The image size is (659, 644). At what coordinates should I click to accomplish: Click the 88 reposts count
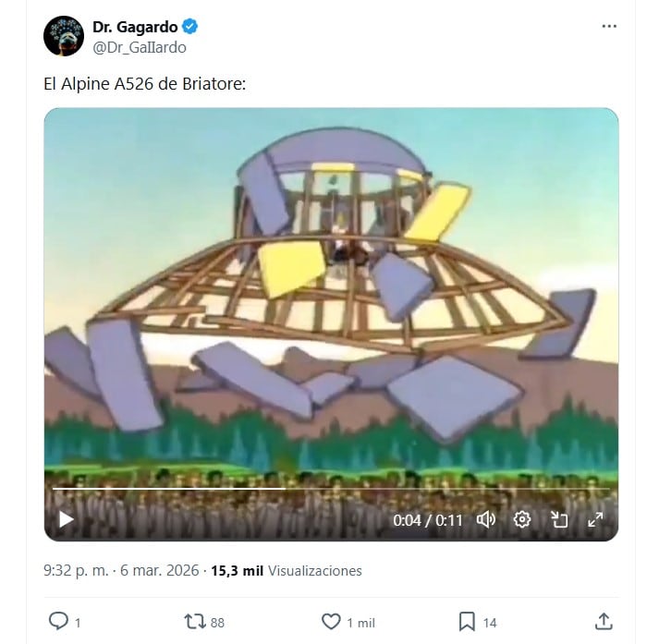217,622
